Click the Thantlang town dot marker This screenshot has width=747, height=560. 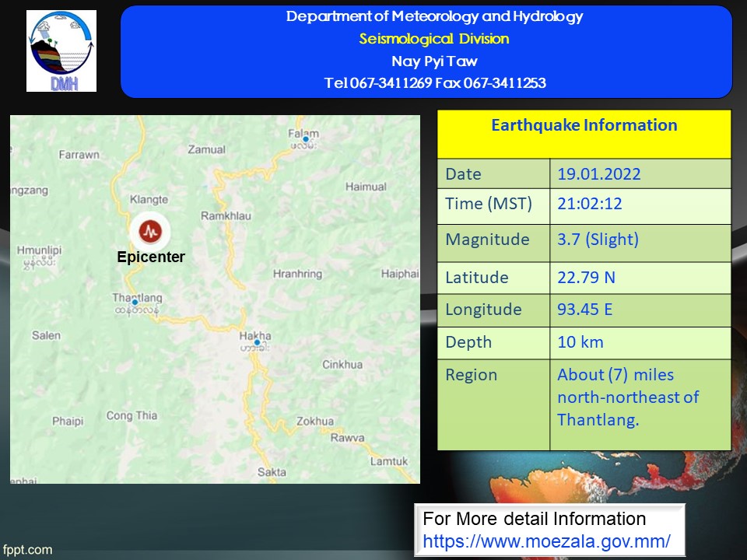(x=135, y=303)
